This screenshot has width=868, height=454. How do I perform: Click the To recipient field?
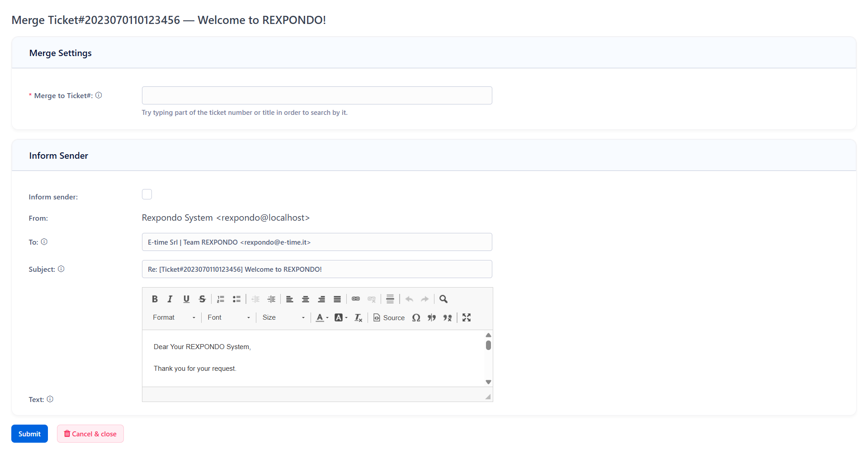[317, 242]
